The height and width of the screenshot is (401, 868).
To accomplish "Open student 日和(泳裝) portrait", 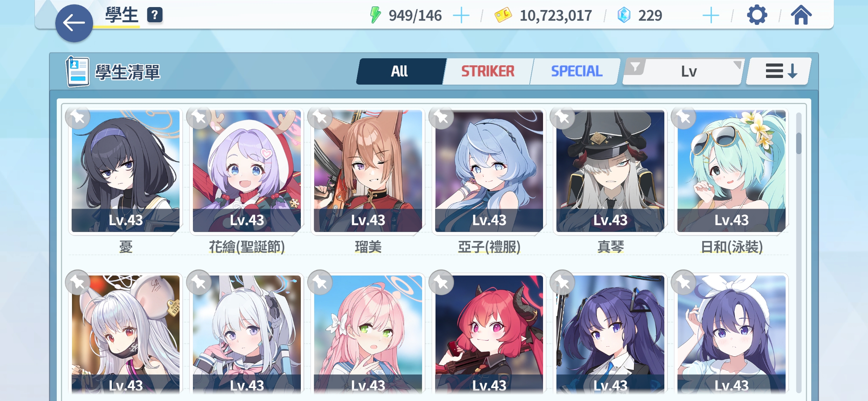I will (x=731, y=171).
